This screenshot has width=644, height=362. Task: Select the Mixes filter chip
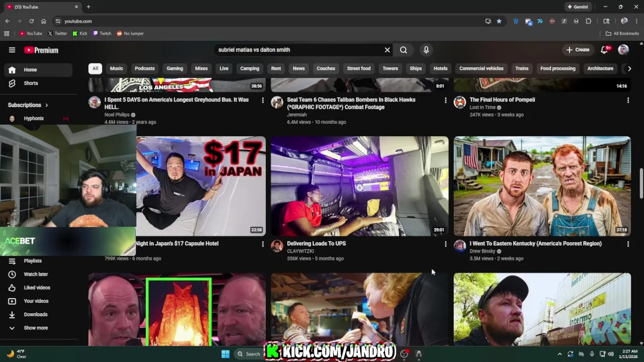pos(201,68)
